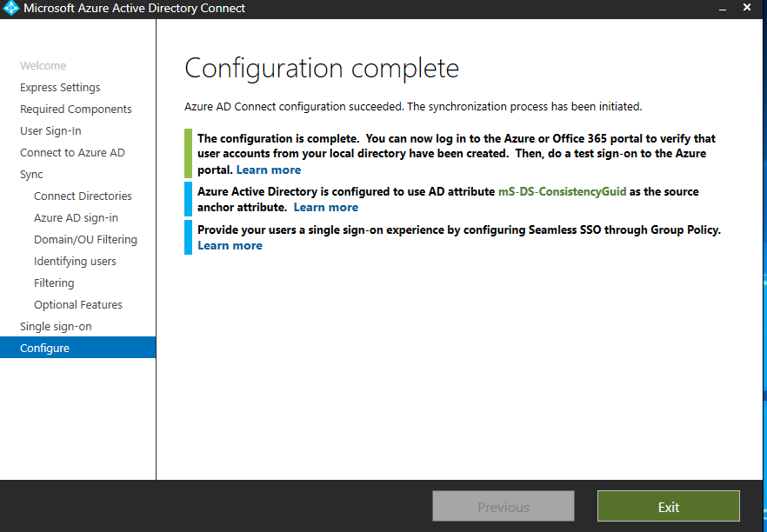
Task: Select Domain/OU Filtering sub-step
Action: coord(85,240)
